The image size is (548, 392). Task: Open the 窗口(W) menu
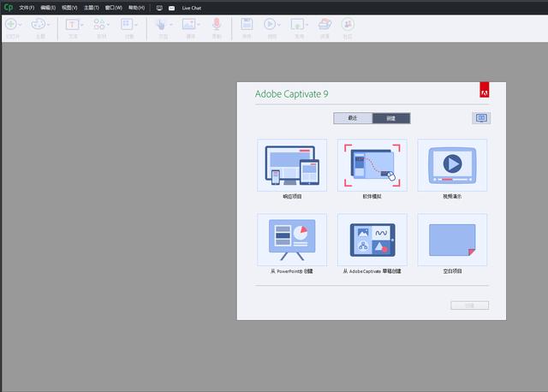point(114,8)
